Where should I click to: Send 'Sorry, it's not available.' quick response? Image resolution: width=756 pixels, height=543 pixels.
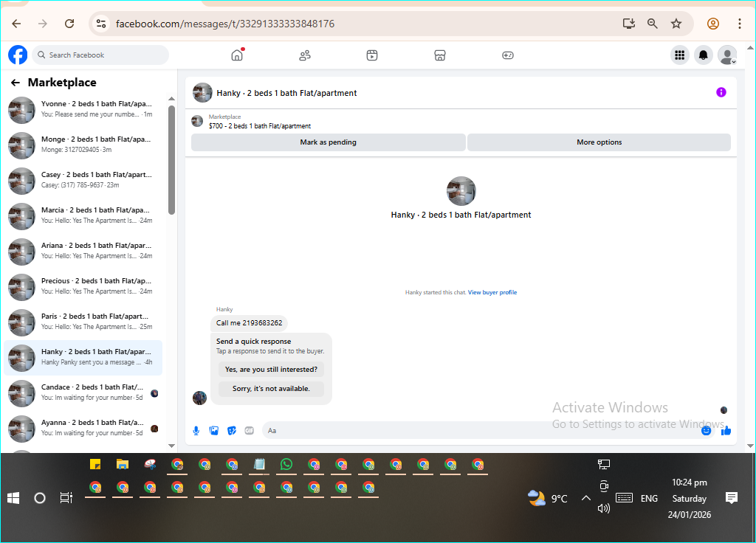(272, 389)
